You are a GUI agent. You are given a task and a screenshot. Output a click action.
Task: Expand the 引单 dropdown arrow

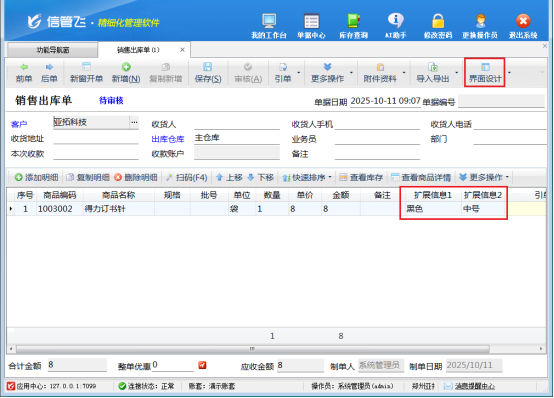pyautogui.click(x=299, y=73)
